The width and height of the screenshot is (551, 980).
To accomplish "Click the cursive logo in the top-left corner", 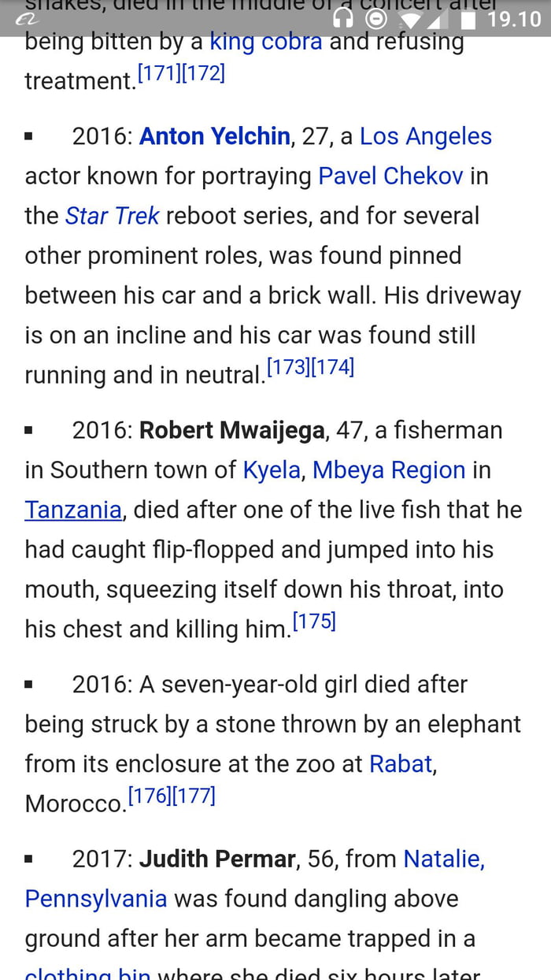I will (28, 17).
